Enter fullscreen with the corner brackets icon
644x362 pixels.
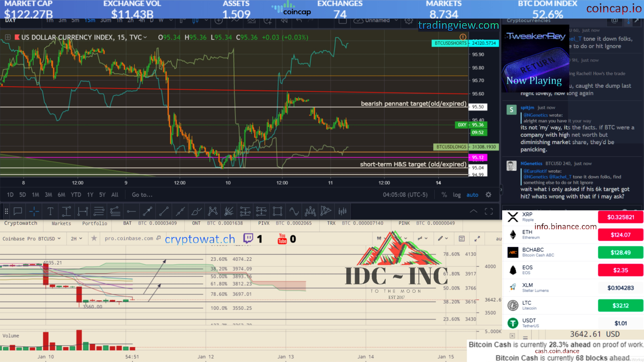click(489, 211)
